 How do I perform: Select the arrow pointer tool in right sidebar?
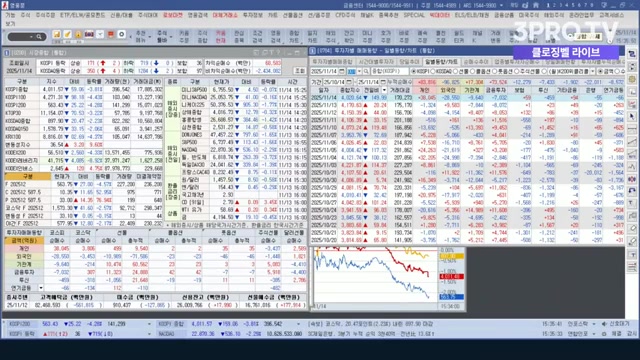pyautogui.click(x=632, y=117)
